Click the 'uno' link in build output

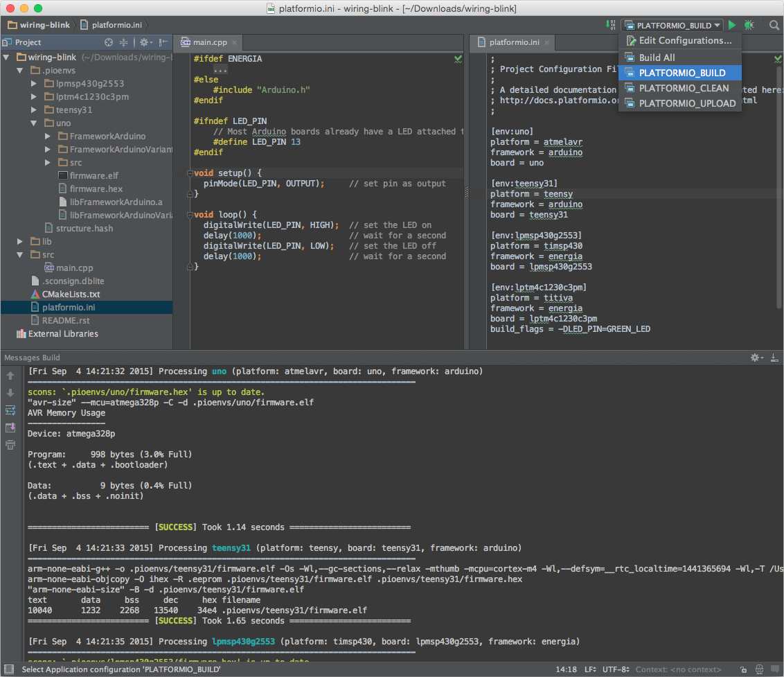pos(219,371)
